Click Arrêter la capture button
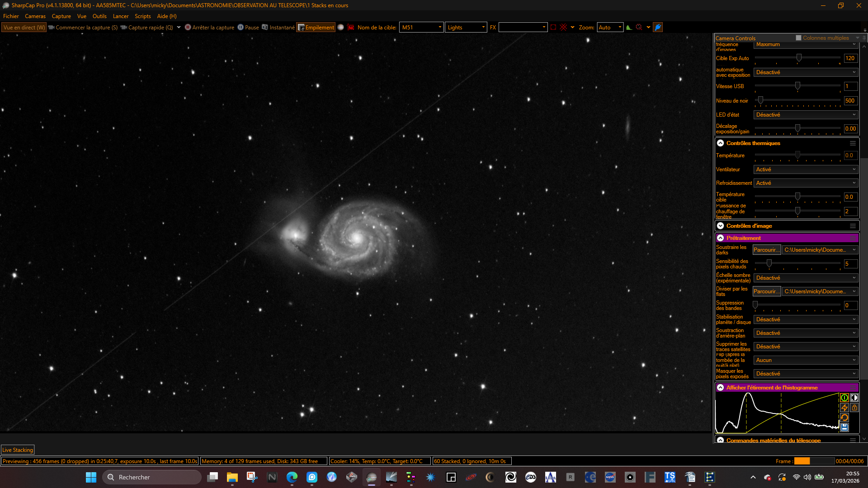 click(x=209, y=28)
